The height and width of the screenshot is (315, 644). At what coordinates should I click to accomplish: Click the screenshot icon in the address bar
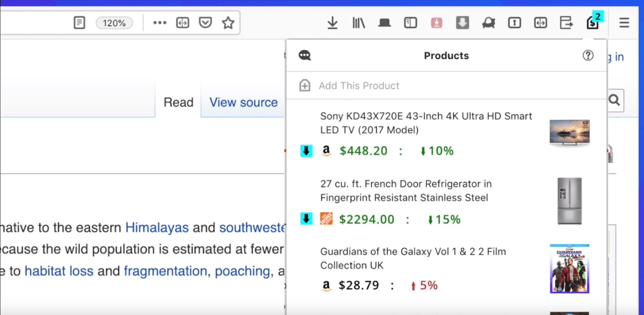click(x=183, y=23)
